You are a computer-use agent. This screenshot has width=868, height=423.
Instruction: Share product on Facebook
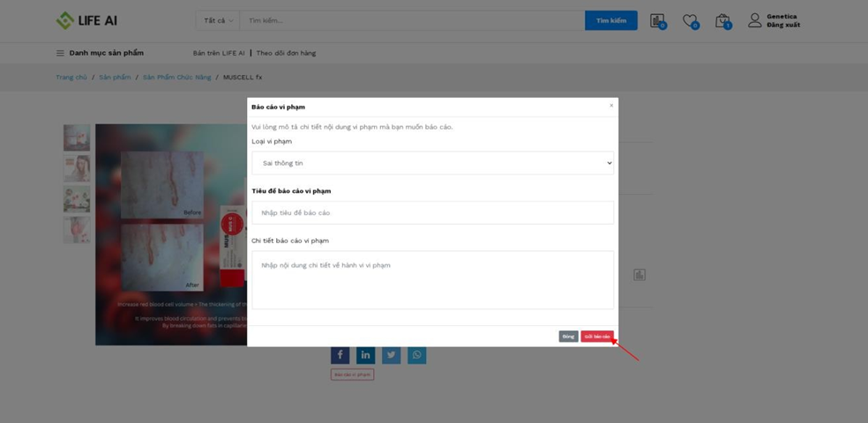[x=340, y=355]
